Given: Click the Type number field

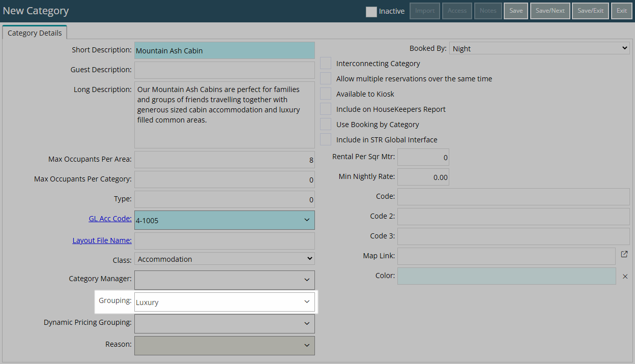Looking at the screenshot, I should 224,199.
